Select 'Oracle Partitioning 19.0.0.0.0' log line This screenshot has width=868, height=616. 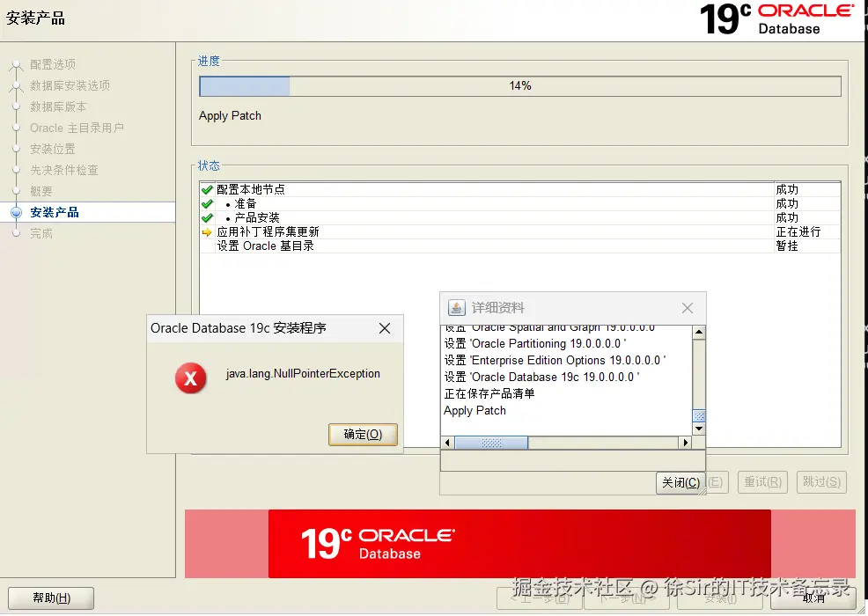coord(535,344)
